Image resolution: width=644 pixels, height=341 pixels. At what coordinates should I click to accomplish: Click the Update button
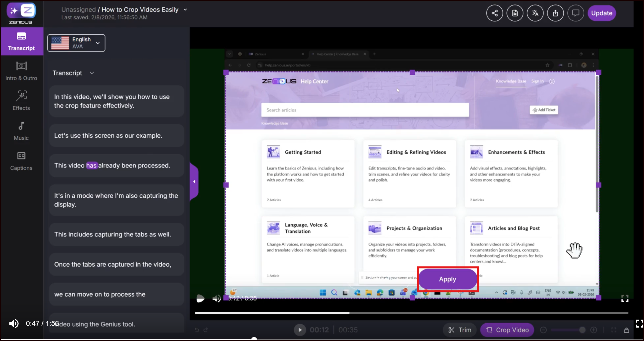601,13
